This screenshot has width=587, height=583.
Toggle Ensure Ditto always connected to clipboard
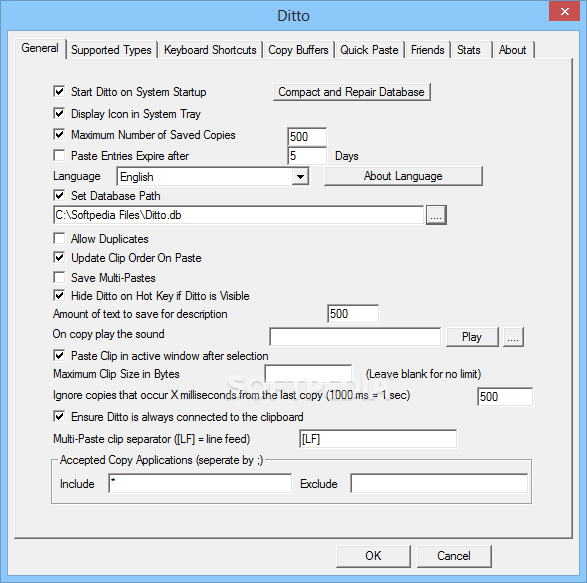(59, 416)
